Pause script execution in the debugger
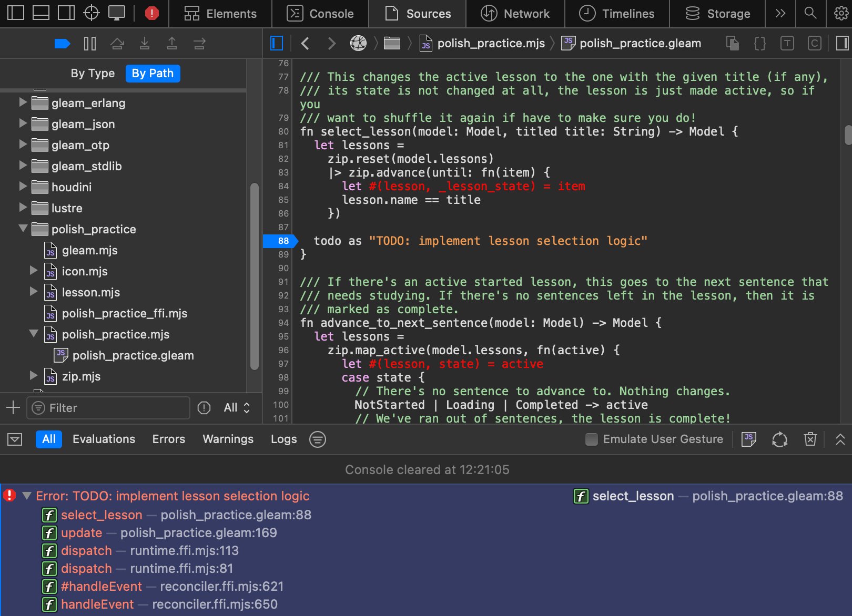Image resolution: width=852 pixels, height=616 pixels. [89, 43]
